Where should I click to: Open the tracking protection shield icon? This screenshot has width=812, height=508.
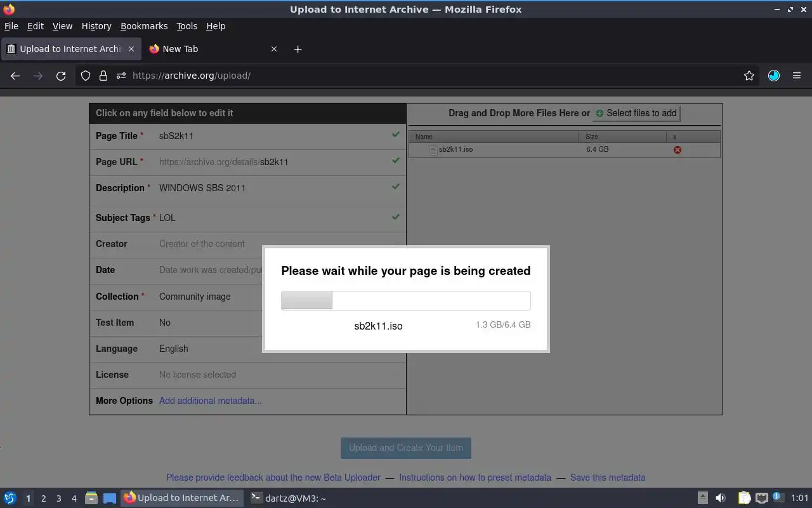coord(86,76)
